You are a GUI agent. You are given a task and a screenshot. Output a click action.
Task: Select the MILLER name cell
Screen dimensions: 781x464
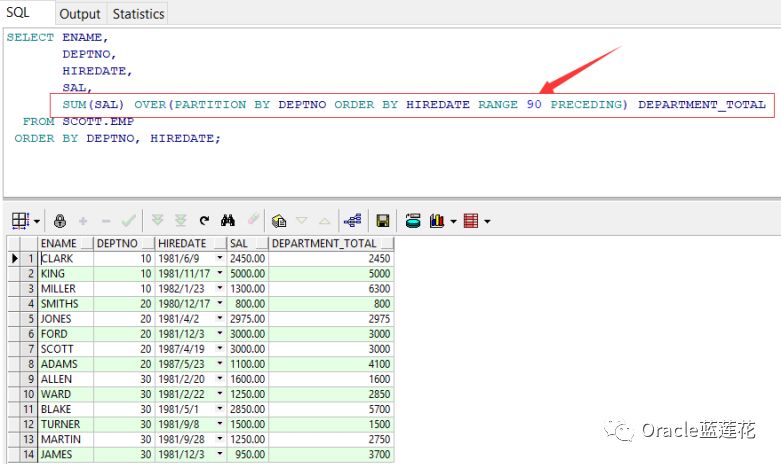click(66, 289)
